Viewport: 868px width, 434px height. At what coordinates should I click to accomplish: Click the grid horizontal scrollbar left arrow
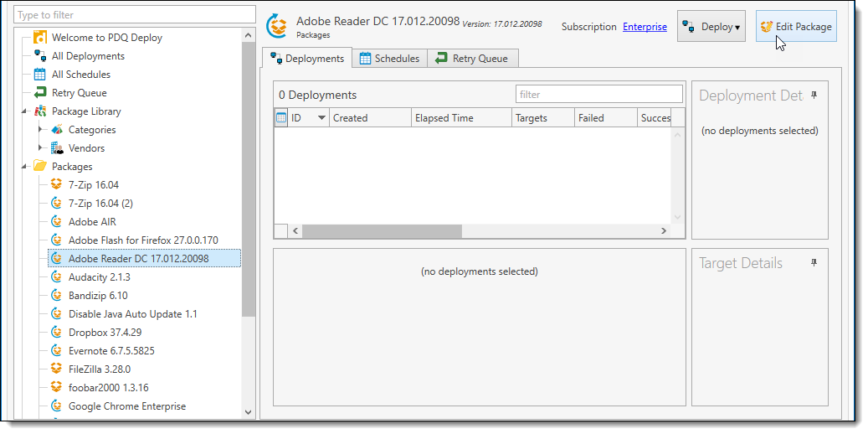[x=295, y=230]
